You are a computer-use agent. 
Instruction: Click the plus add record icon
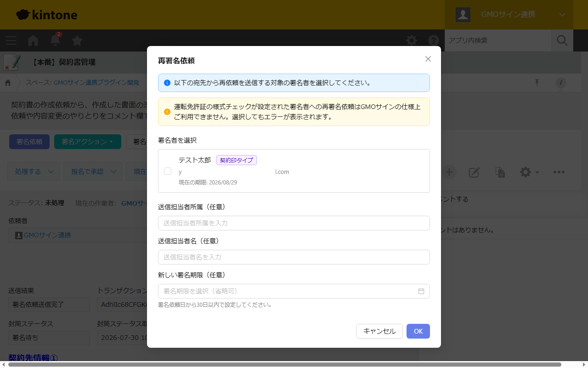point(449,172)
